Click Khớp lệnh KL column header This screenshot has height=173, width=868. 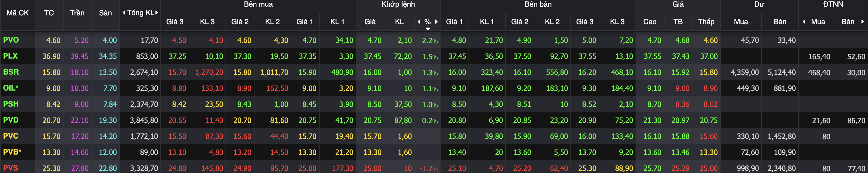click(x=399, y=22)
